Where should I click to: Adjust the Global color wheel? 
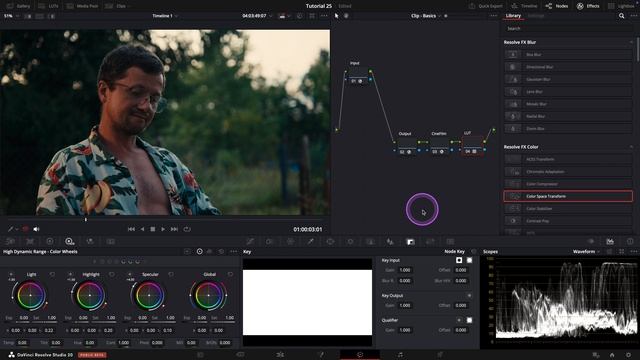tap(209, 295)
